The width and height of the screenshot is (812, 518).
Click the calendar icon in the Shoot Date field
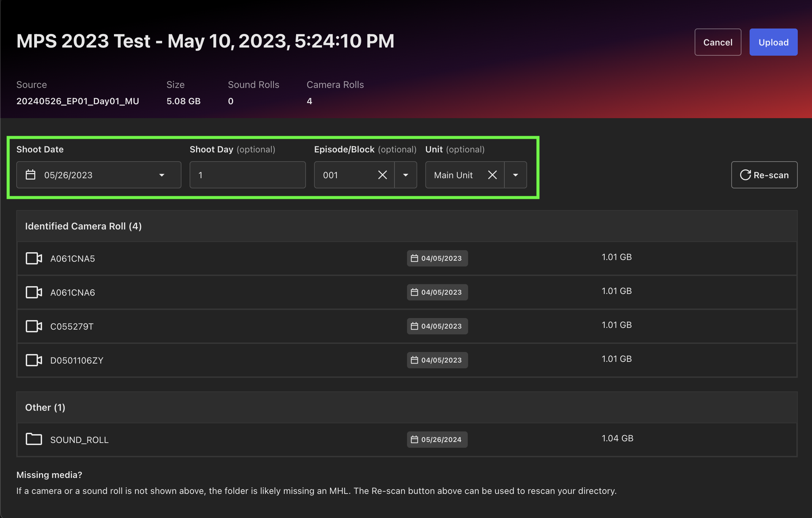coord(30,175)
